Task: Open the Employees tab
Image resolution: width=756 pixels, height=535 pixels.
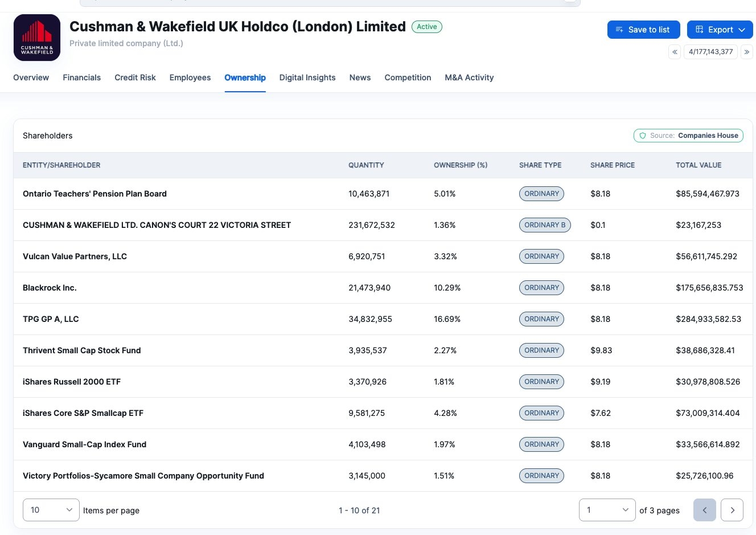Action: pyautogui.click(x=190, y=77)
